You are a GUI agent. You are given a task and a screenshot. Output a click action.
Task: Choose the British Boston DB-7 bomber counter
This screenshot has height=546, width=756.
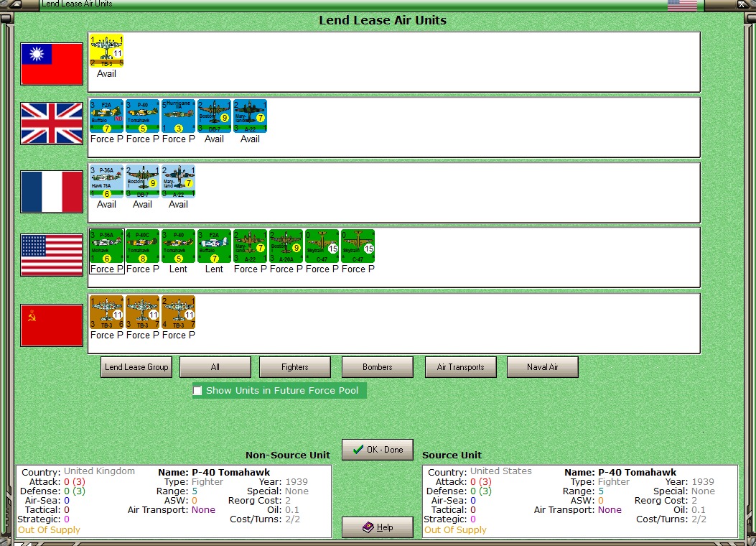[214, 116]
